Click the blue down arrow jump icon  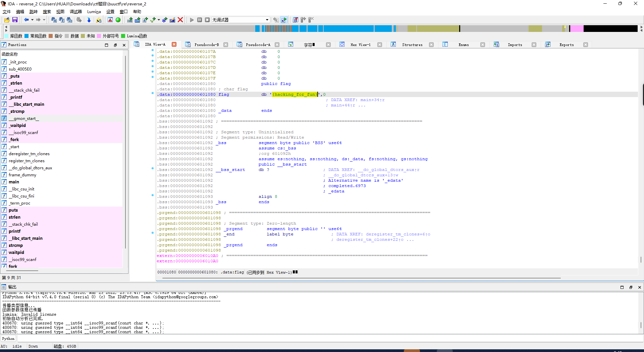pos(89,20)
